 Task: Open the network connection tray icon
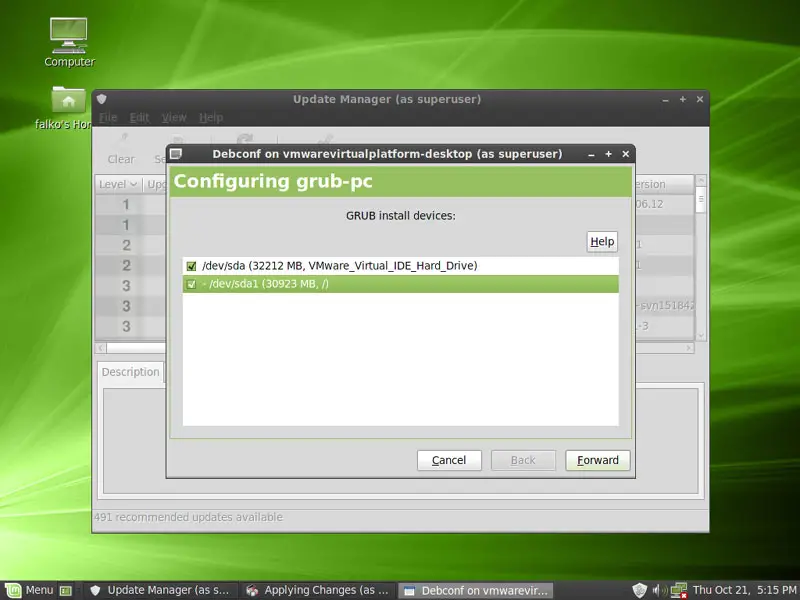(679, 590)
